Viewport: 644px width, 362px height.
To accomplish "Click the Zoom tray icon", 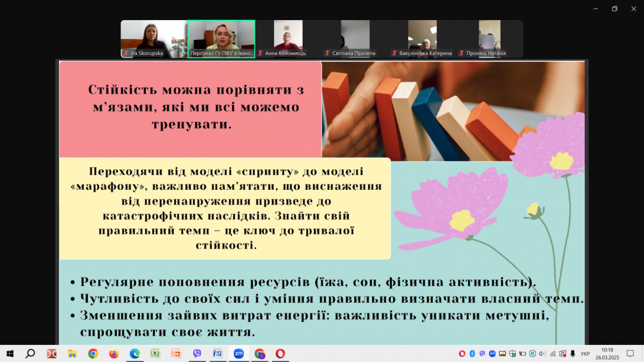I will 492,353.
